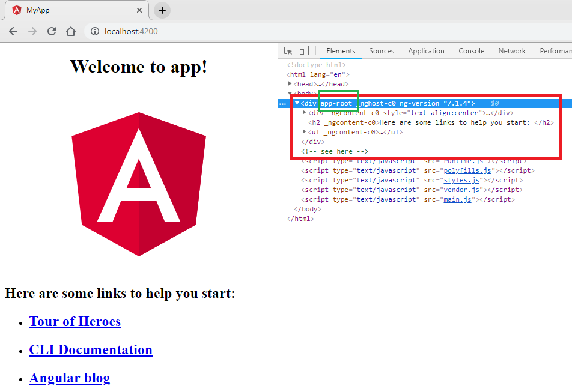
Task: Collapse the body element node
Action: (x=290, y=93)
